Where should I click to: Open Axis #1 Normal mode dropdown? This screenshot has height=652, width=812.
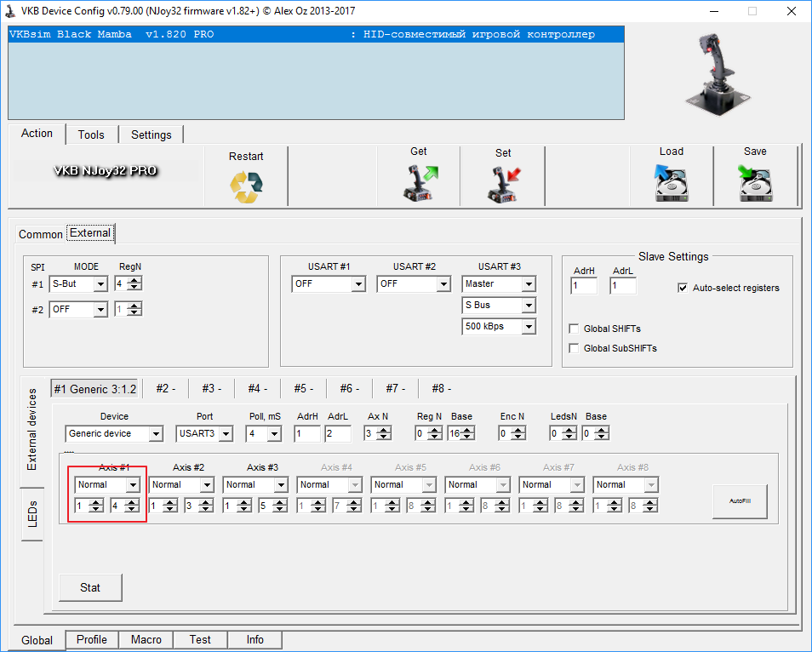coord(107,484)
